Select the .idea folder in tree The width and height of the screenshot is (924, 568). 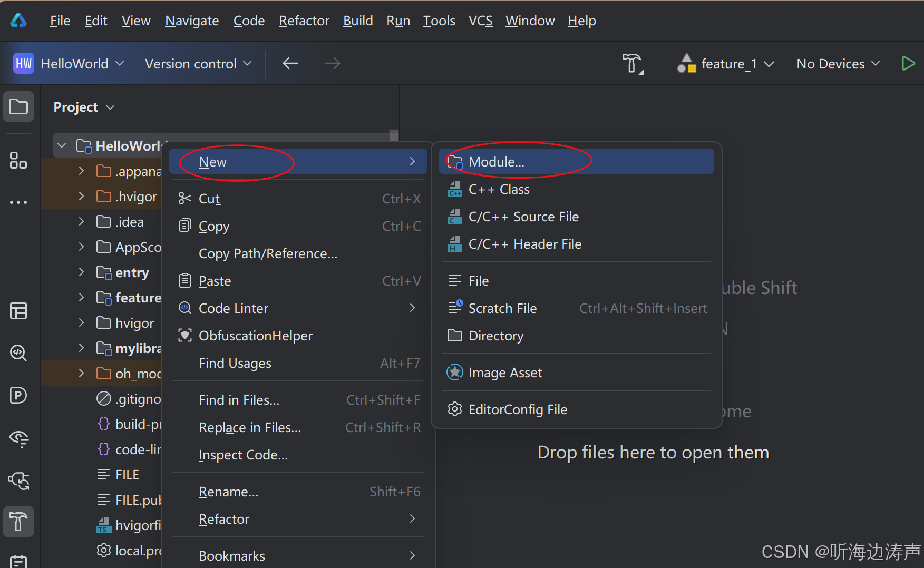pos(120,222)
